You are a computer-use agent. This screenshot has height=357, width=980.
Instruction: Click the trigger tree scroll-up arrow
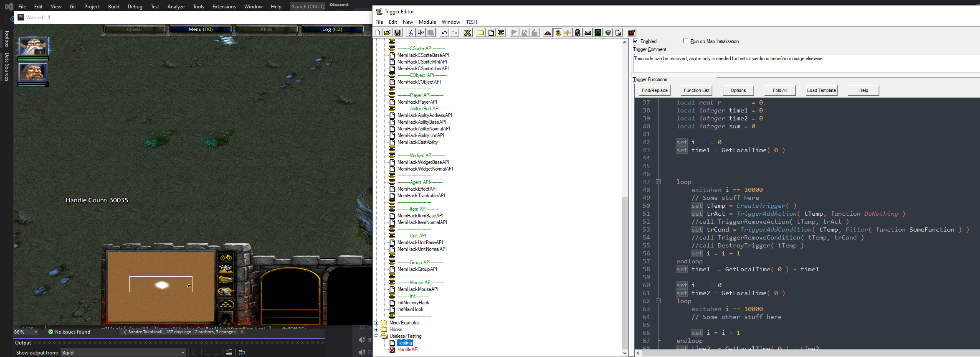625,42
